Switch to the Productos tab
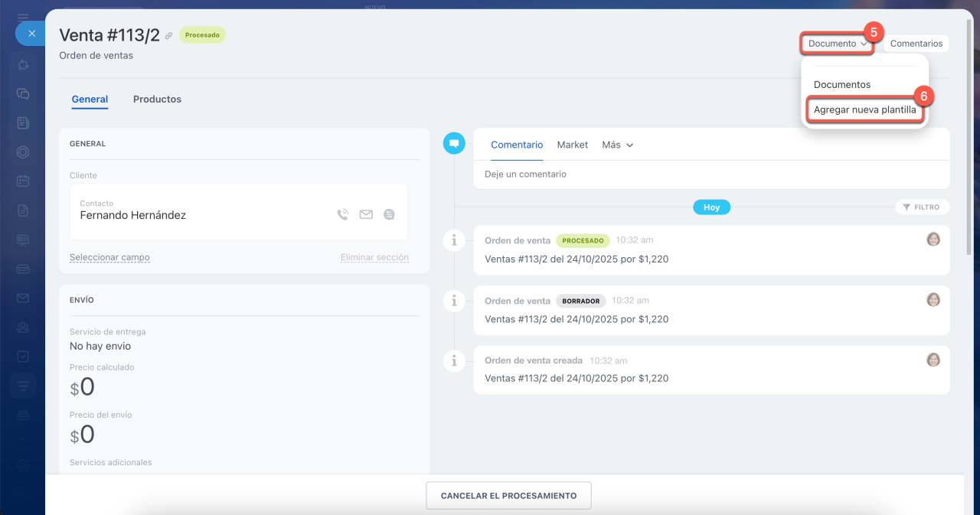This screenshot has width=980, height=515. click(x=157, y=99)
